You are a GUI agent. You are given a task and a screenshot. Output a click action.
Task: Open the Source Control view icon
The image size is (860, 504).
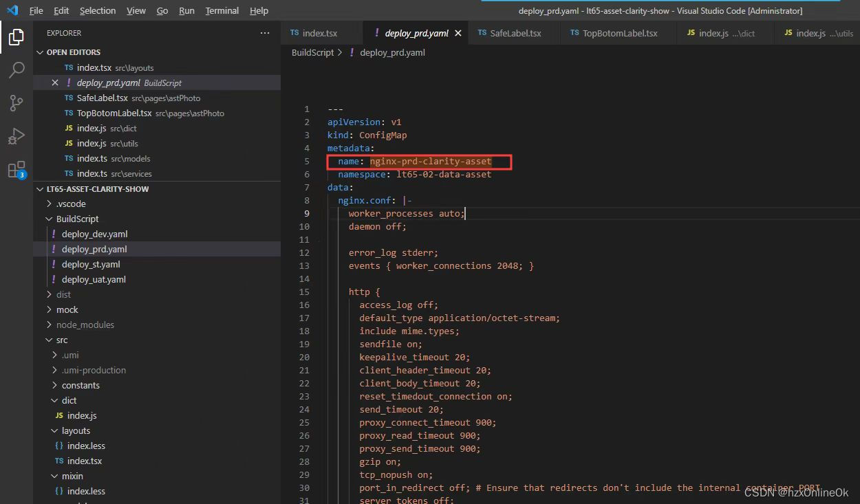point(17,103)
